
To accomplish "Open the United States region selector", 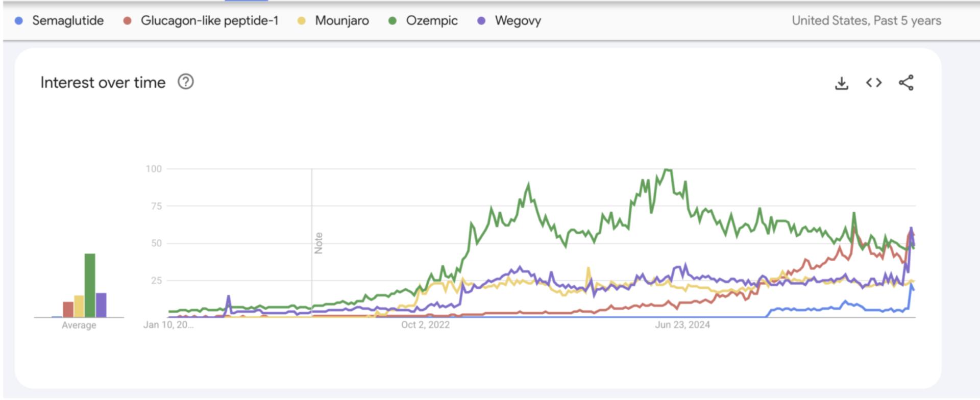I will [830, 20].
